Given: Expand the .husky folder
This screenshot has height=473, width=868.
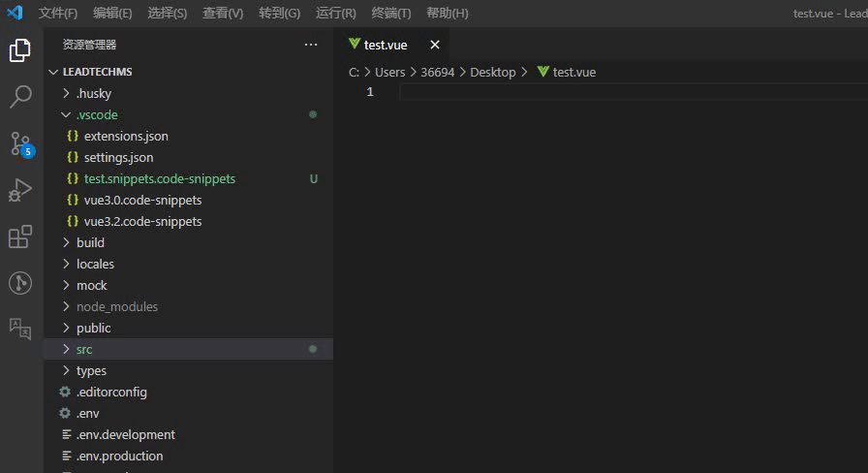Looking at the screenshot, I should click(188, 93).
